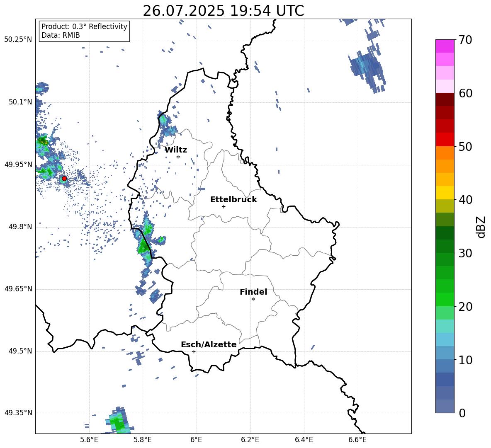The image size is (491, 448).
Task: Click the magenta top colorbar segment
Action: click(x=445, y=46)
